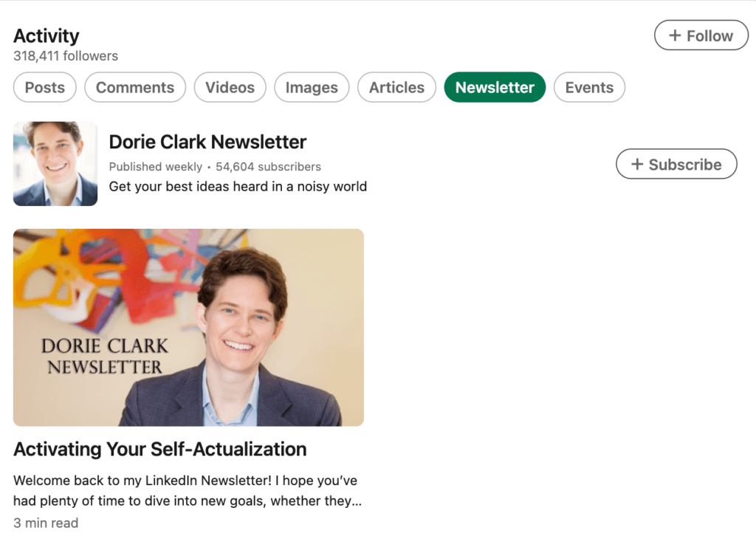Image resolution: width=756 pixels, height=539 pixels.
Task: Open article Activating Your Self-Actualization
Action: (160, 450)
